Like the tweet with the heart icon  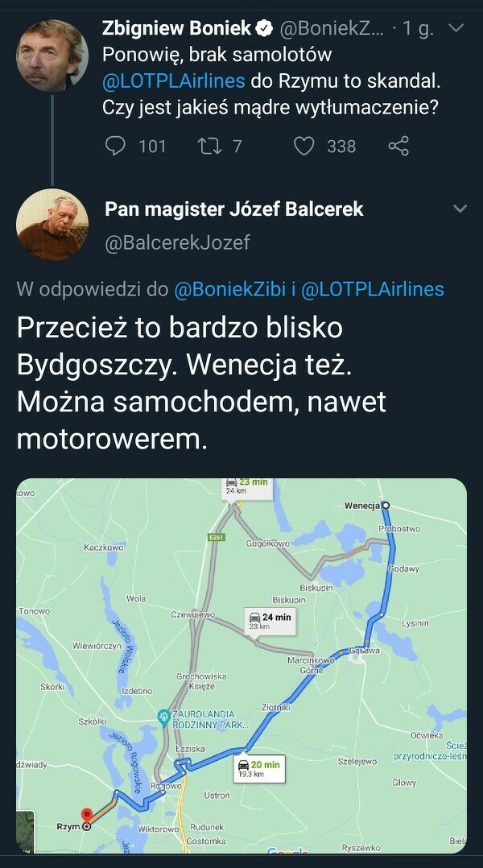[303, 147]
